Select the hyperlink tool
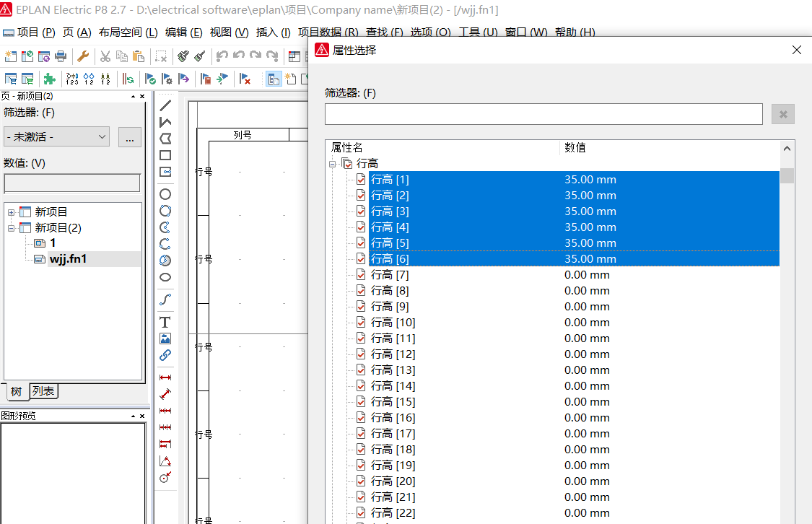The height and width of the screenshot is (524, 812). pyautogui.click(x=165, y=355)
